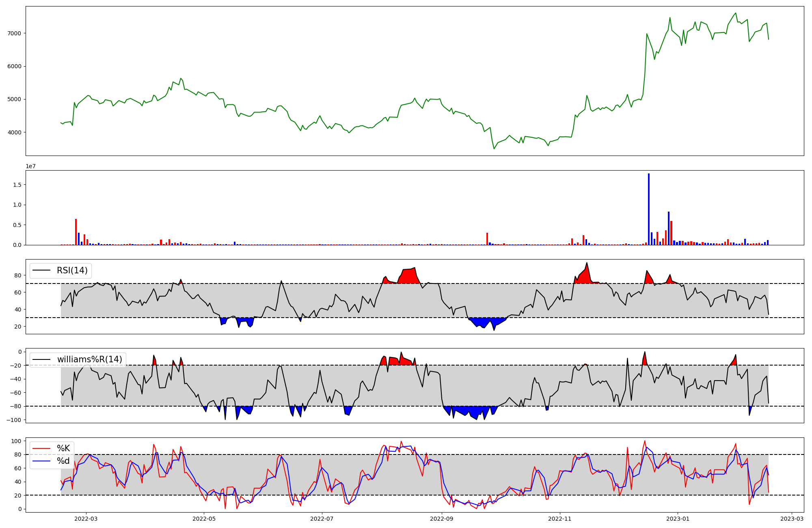Screen dimensions: 812x528
Task: Click the red %K legend entry
Action: (x=63, y=448)
